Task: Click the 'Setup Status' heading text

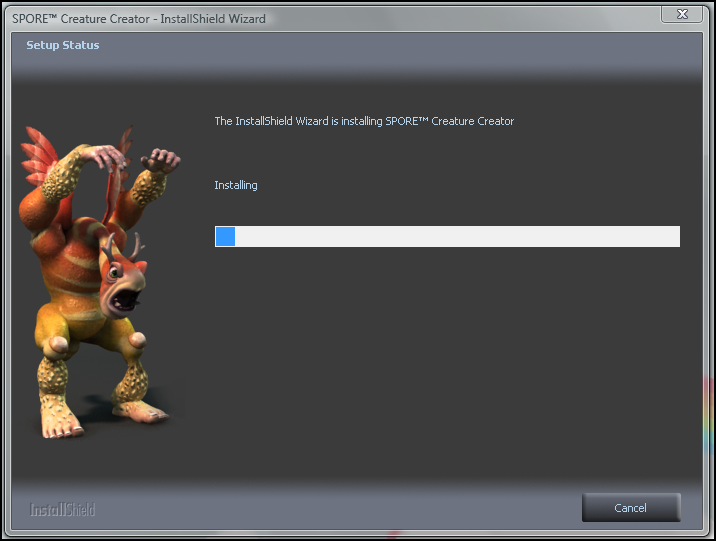Action: pos(63,45)
